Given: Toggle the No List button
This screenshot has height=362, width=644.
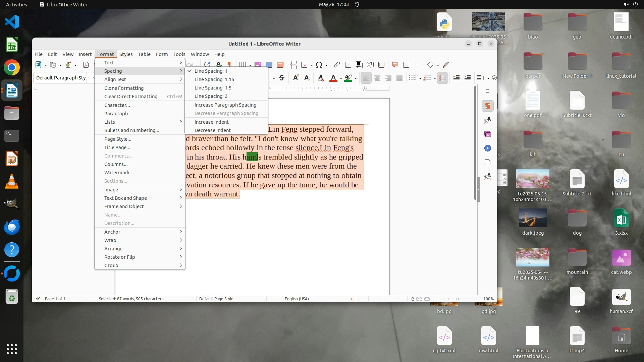Looking at the screenshot, I should point(442,78).
